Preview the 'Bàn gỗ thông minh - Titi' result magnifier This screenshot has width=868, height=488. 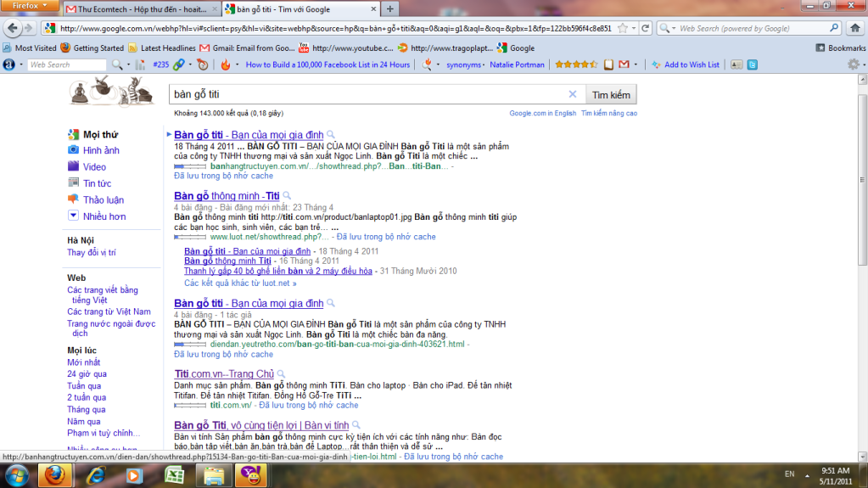pyautogui.click(x=287, y=195)
